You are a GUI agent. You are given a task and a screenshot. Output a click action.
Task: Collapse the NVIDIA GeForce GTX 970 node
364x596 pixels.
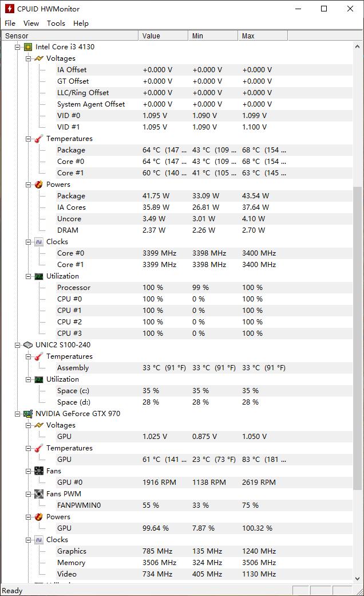18,414
